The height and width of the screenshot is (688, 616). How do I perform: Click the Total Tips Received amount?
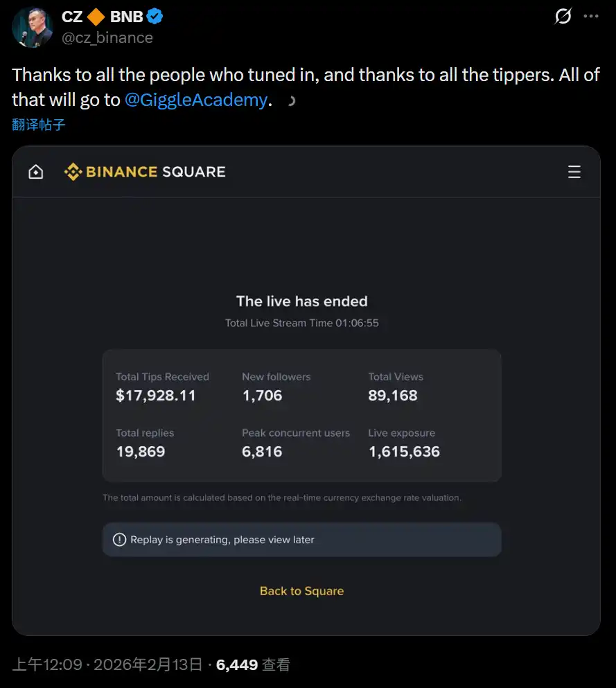click(x=156, y=396)
